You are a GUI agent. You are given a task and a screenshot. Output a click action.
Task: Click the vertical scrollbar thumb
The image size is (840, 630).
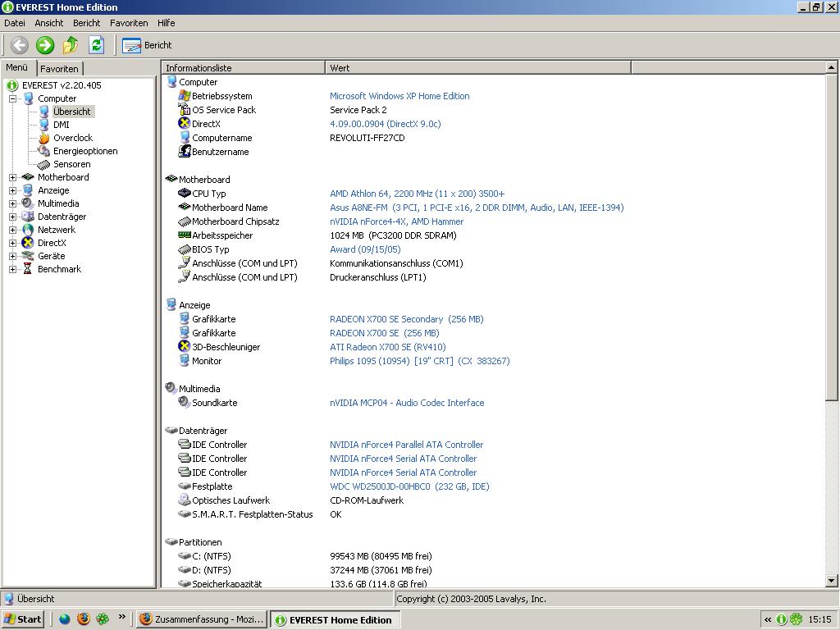tap(831, 237)
